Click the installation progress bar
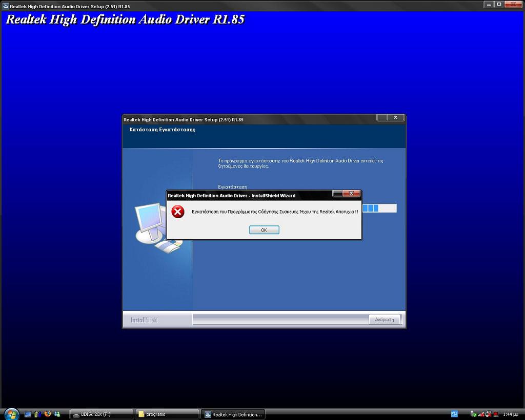The height and width of the screenshot is (420, 525). coord(379,208)
